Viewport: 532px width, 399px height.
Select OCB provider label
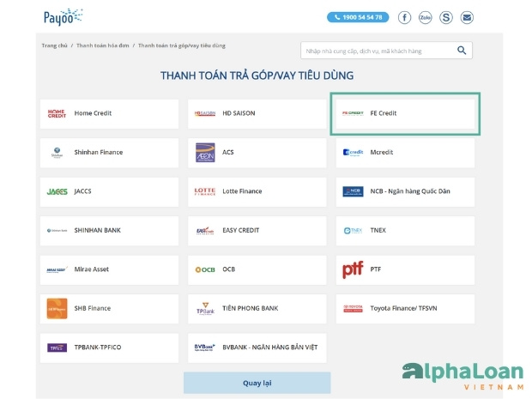(229, 269)
